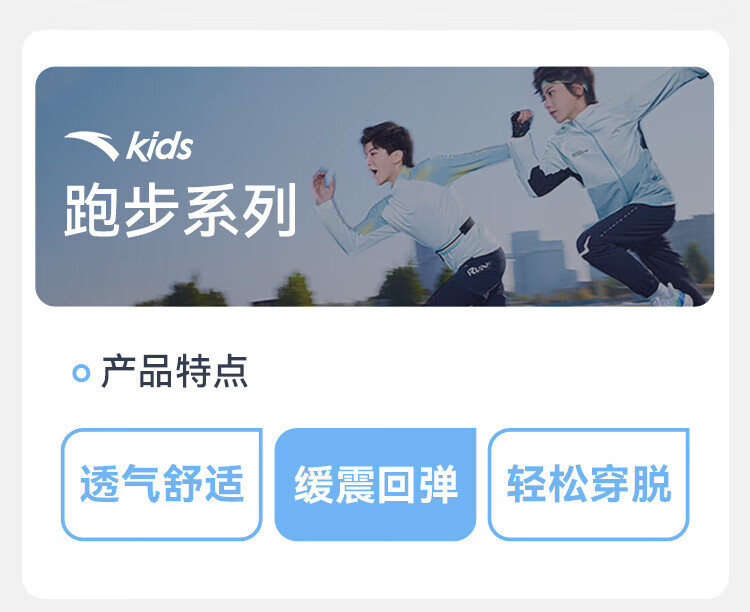
Task: Click the headband on the right runner
Action: tap(563, 85)
